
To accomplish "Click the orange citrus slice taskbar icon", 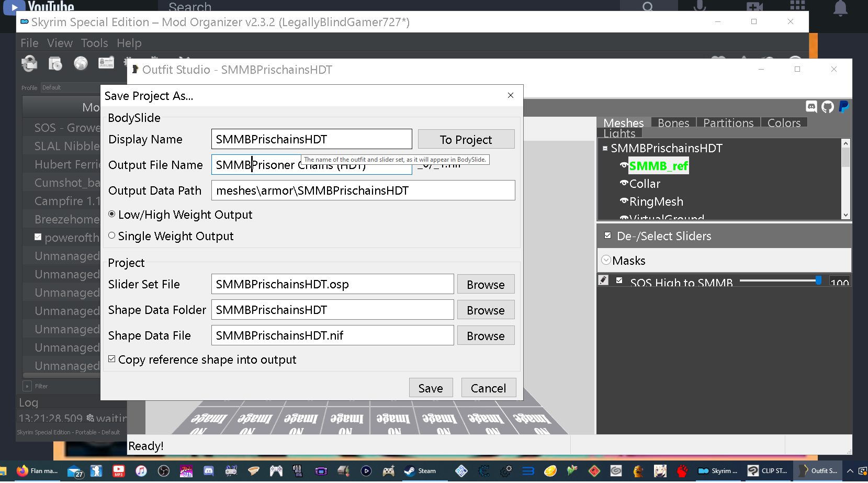I will tap(550, 471).
